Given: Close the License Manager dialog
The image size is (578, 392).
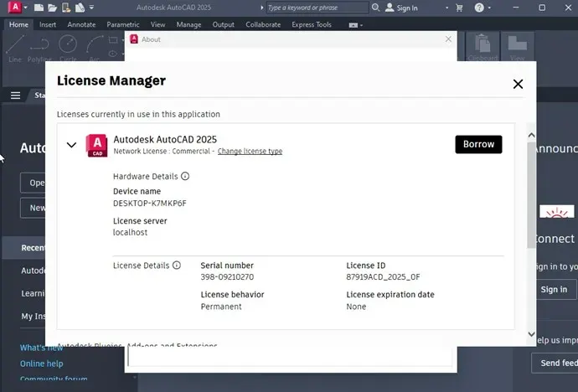Looking at the screenshot, I should (x=518, y=84).
